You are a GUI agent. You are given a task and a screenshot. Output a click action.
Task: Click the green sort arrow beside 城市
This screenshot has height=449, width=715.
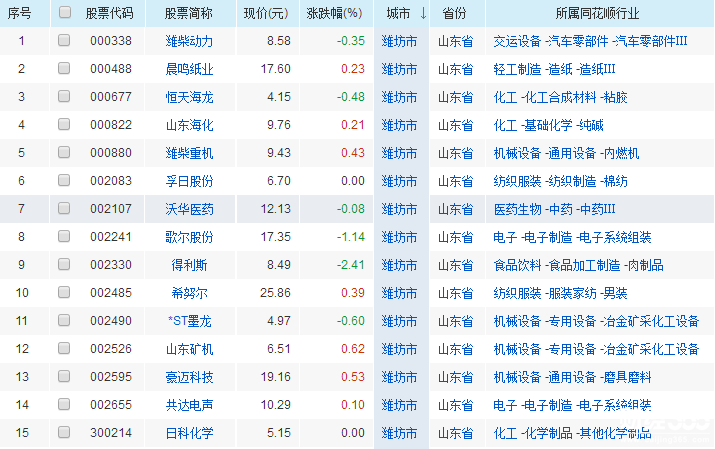(x=423, y=13)
